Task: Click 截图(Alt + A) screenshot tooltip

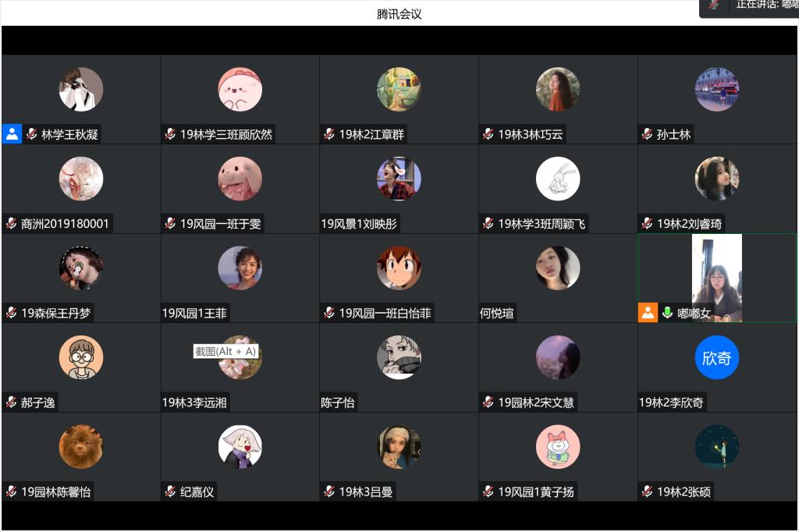Action: pyautogui.click(x=225, y=351)
